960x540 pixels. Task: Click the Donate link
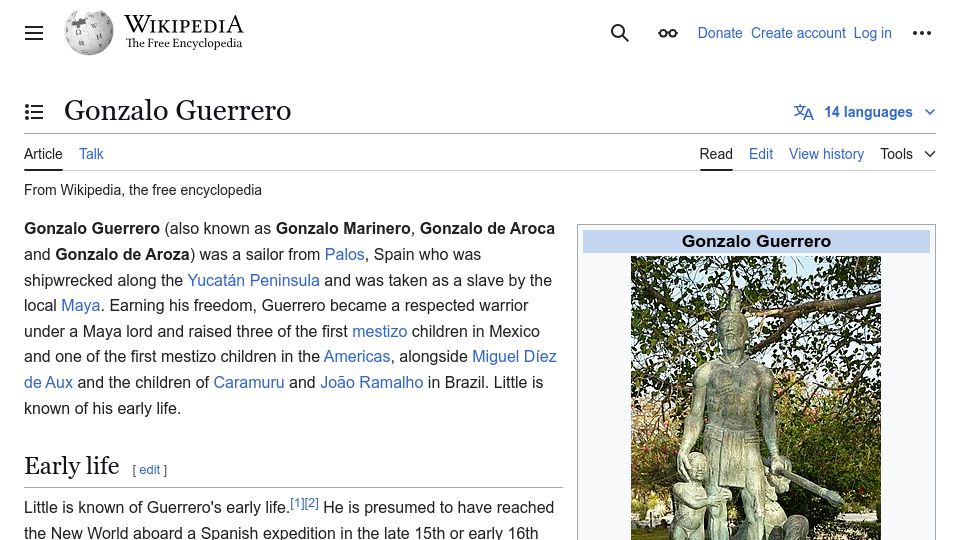pos(719,33)
